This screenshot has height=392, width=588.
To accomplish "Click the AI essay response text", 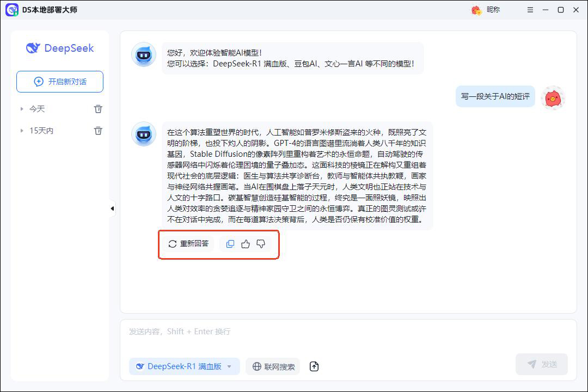I will coord(297,175).
